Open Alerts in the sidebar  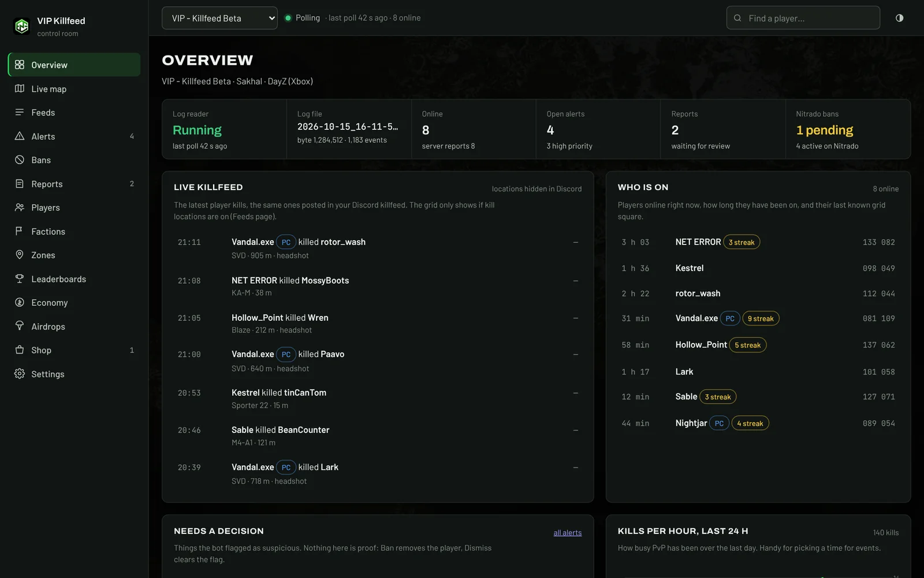[x=74, y=136]
